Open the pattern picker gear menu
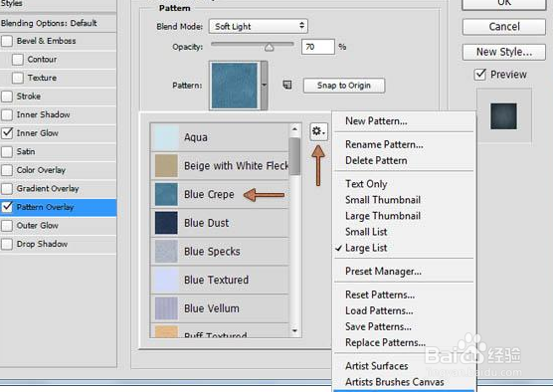Image resolution: width=553 pixels, height=392 pixels. click(x=319, y=131)
